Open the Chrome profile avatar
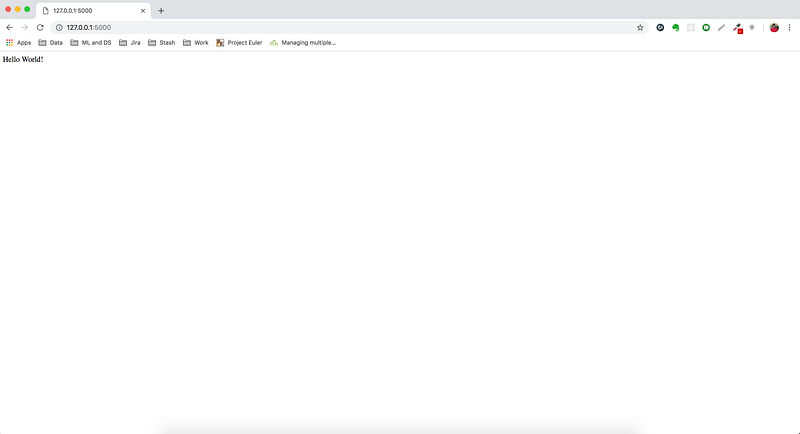The image size is (800, 434). click(774, 28)
